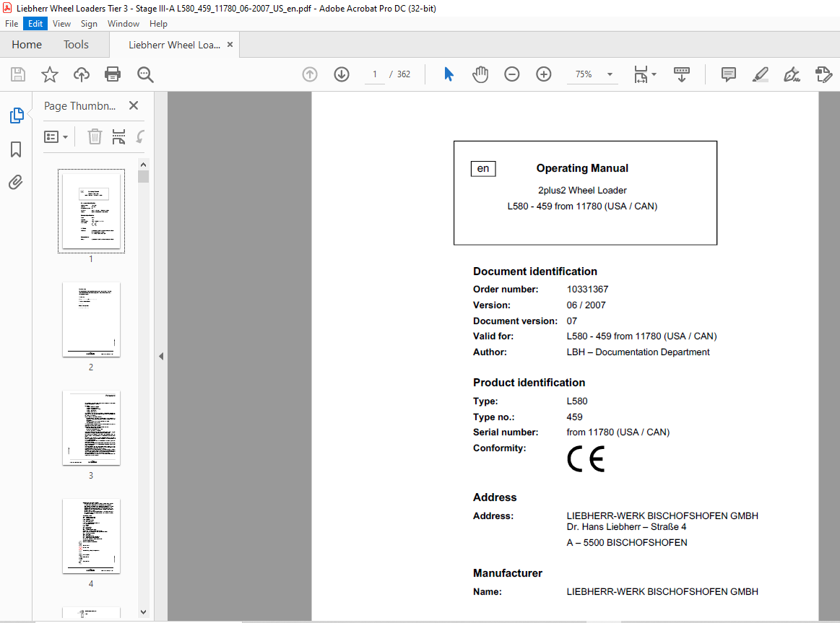Open the Sign menu
This screenshot has height=623, width=840.
(89, 24)
